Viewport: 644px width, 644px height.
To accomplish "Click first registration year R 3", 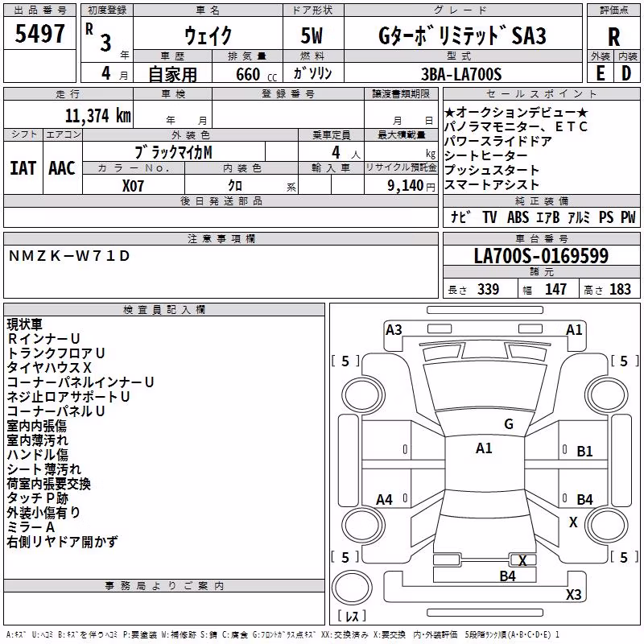I will (99, 38).
